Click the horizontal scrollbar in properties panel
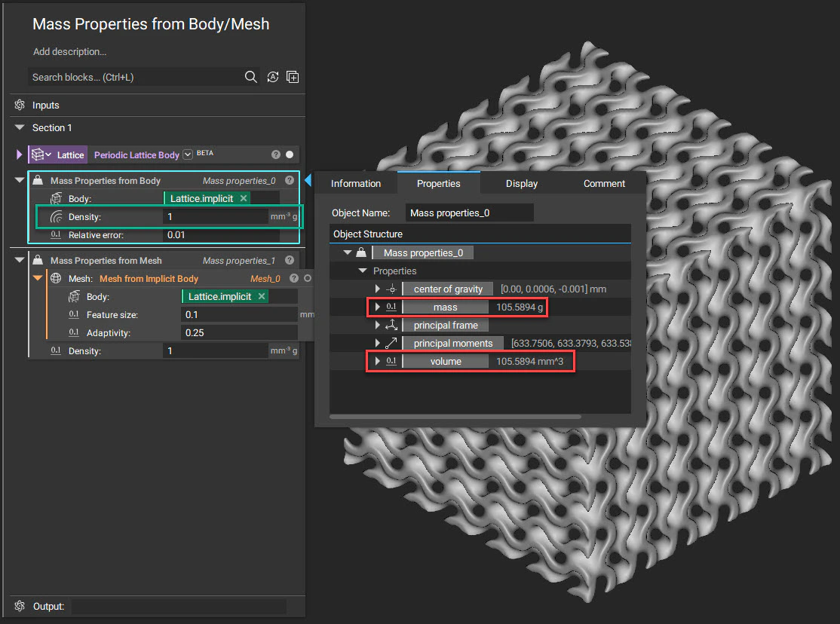Screen dimensions: 840x624 tap(455, 416)
